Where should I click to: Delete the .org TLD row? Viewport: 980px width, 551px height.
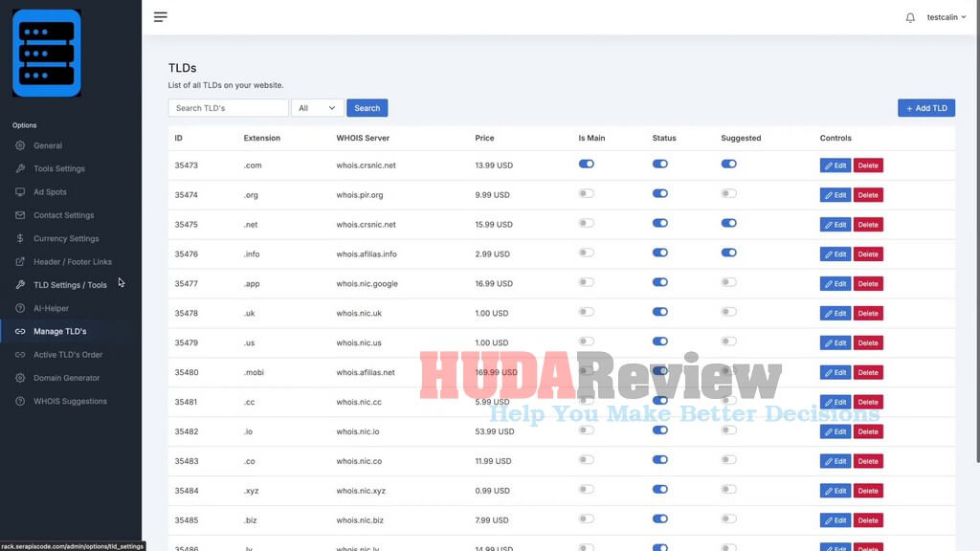pyautogui.click(x=868, y=195)
